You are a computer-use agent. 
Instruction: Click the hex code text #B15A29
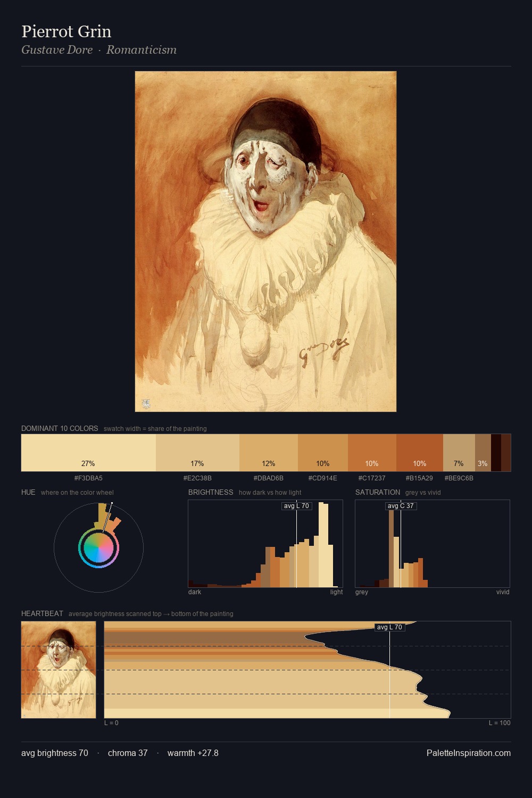click(420, 478)
